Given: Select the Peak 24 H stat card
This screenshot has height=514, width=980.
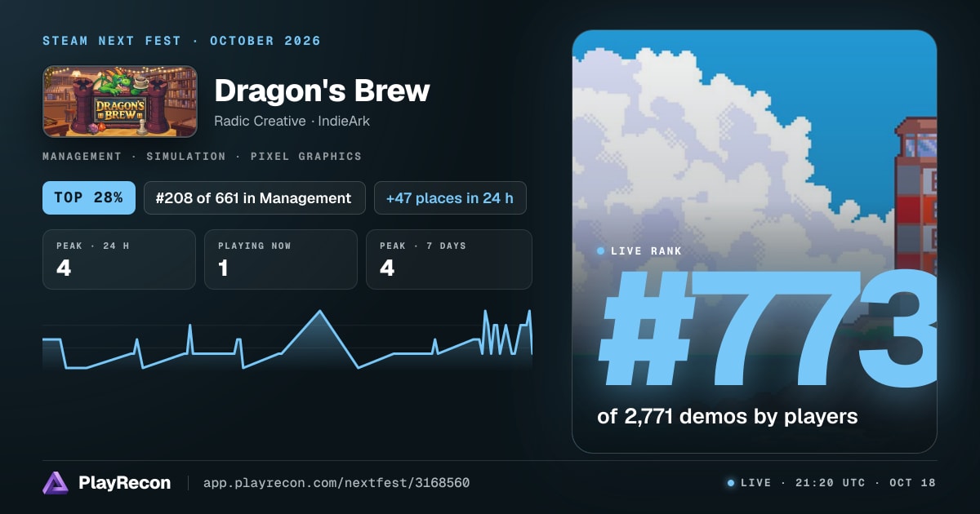Looking at the screenshot, I should (119, 259).
